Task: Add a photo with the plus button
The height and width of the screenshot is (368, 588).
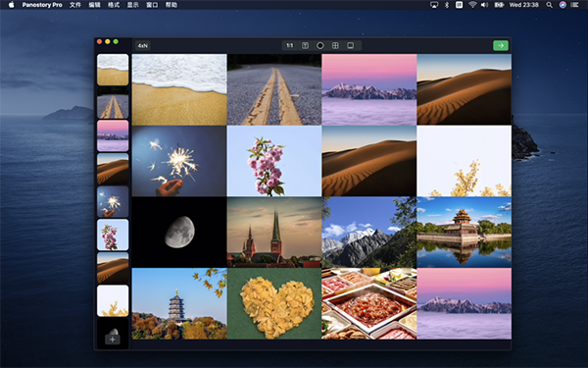Action: coord(113,340)
